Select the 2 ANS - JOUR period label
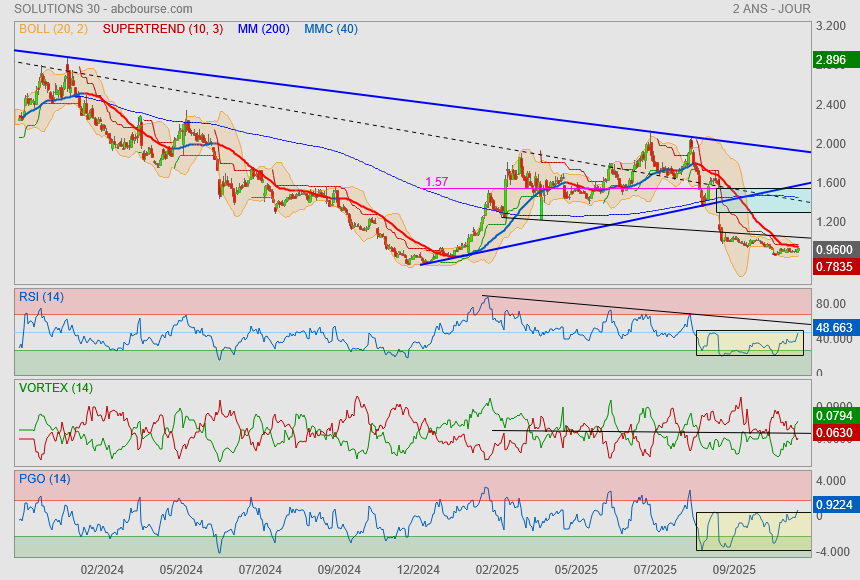Screen dimensions: 860x580 tap(770, 8)
